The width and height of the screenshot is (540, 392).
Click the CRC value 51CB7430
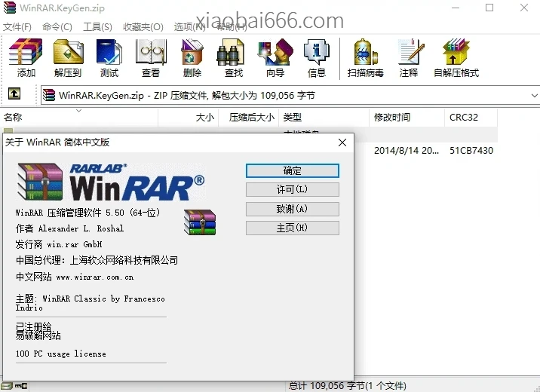(471, 151)
